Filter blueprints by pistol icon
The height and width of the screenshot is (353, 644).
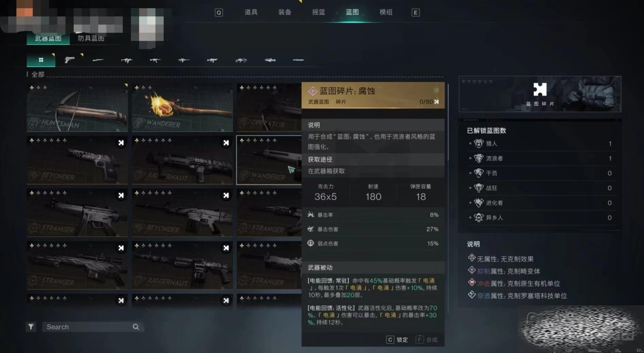click(70, 60)
